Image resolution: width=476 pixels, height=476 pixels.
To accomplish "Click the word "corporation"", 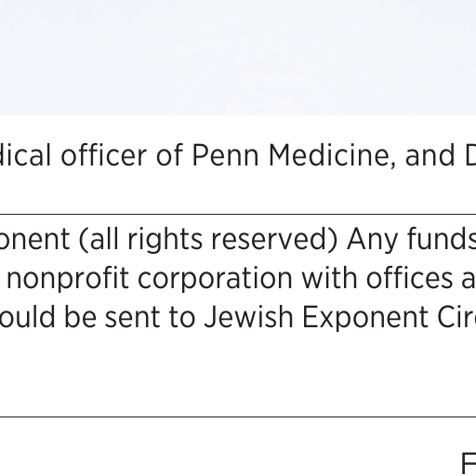I will pos(216,279).
